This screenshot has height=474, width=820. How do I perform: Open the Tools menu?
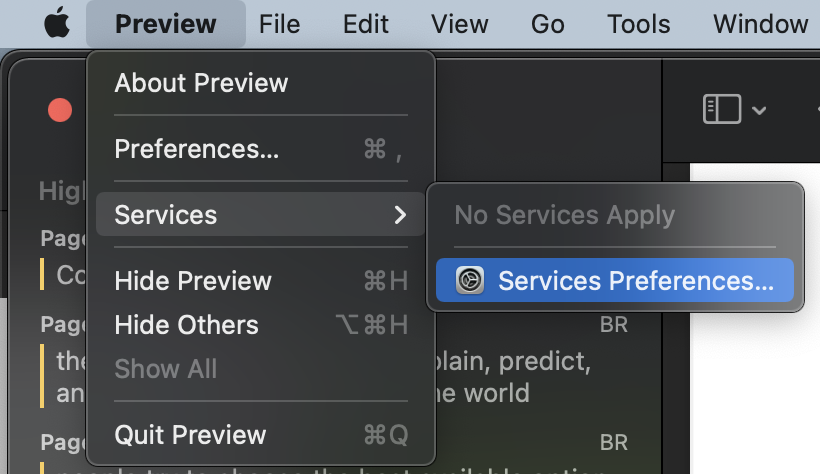[x=638, y=24]
